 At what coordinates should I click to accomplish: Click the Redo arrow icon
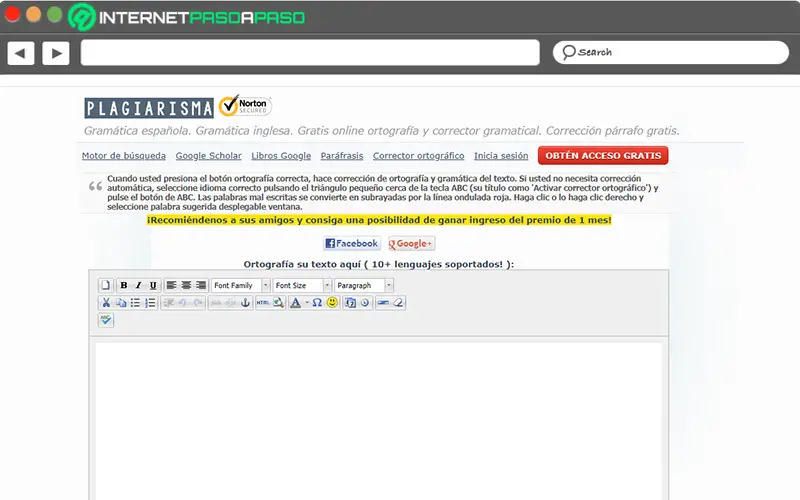(198, 303)
